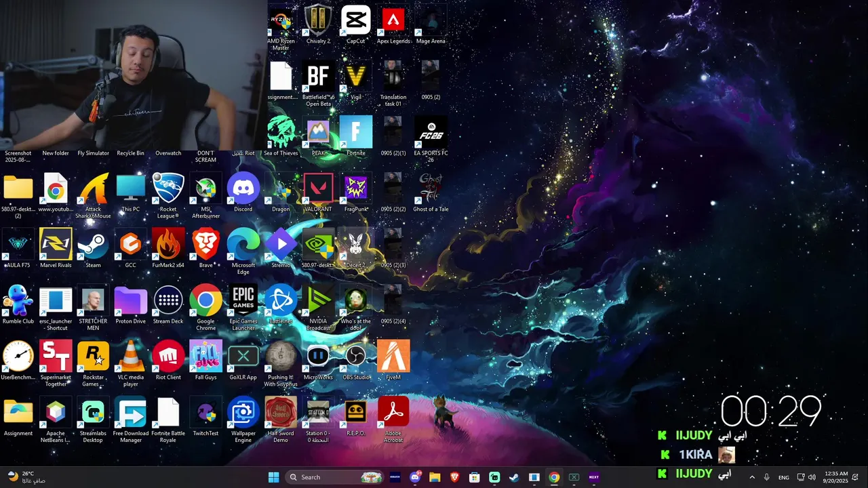Click the Free Download Manager icon
Screen dimensions: 868x488
[131, 413]
